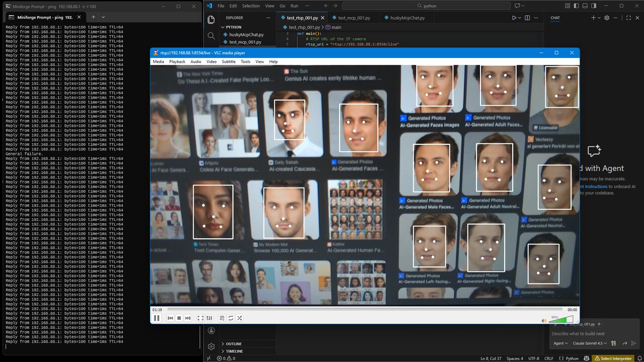644x362 pixels.
Task: Open the VLC Tools menu
Action: point(245,61)
